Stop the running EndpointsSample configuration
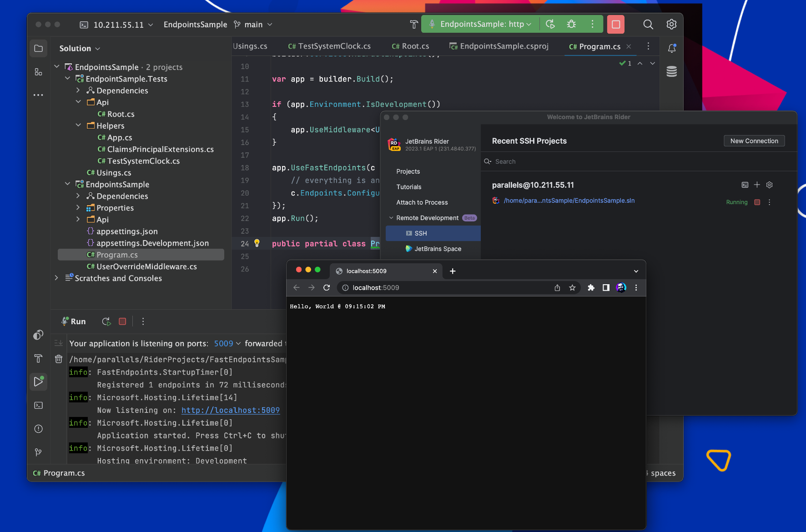Screen dimensions: 806x532 (x=616, y=25)
